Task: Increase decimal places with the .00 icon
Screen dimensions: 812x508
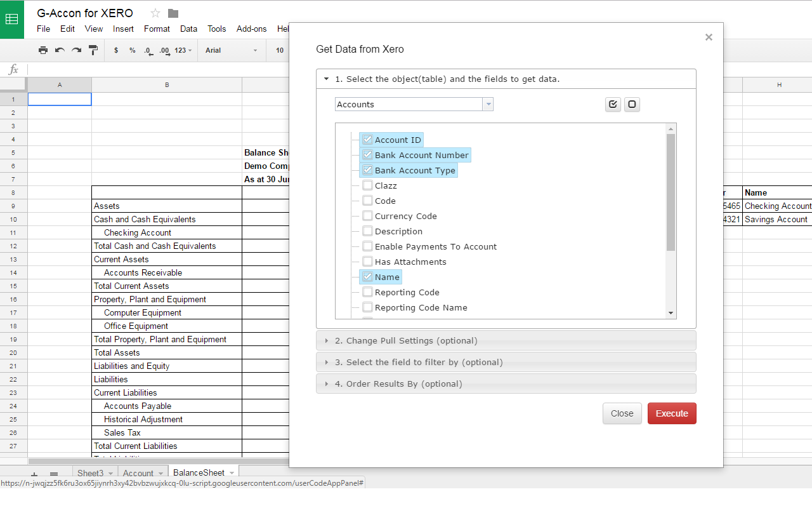Action: 165,50
